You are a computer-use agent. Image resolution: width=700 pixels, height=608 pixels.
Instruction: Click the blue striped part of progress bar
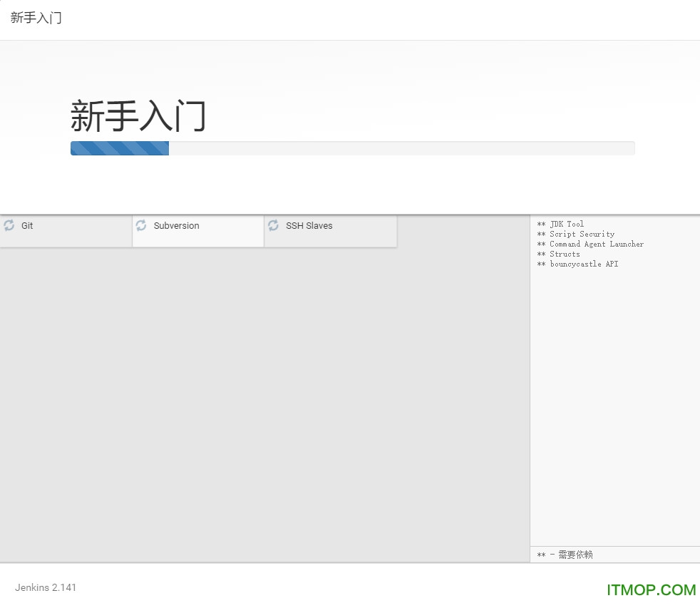pos(119,148)
